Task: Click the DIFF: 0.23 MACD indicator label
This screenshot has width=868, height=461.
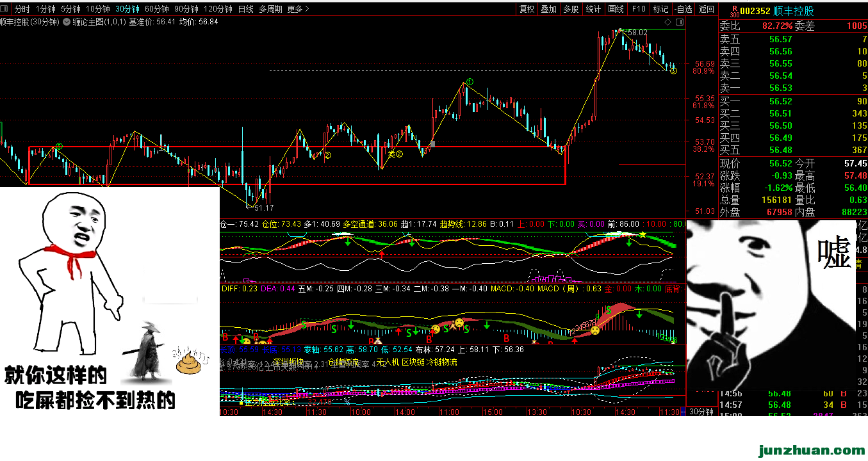Action: (240, 289)
